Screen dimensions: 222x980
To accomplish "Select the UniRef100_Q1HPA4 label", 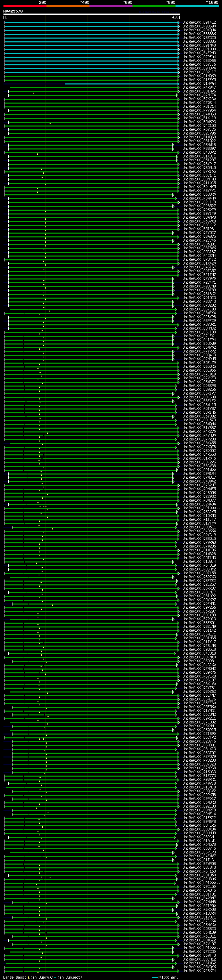I will tap(199, 84).
